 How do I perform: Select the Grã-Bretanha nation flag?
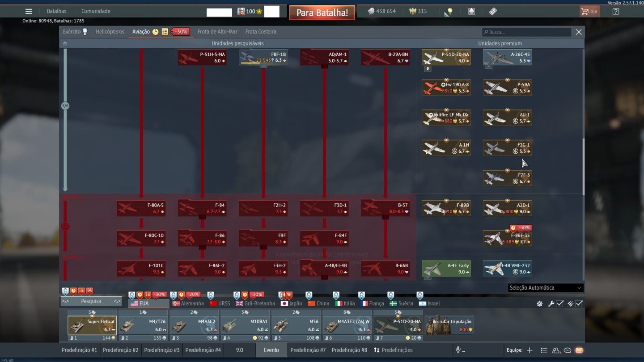point(255,303)
